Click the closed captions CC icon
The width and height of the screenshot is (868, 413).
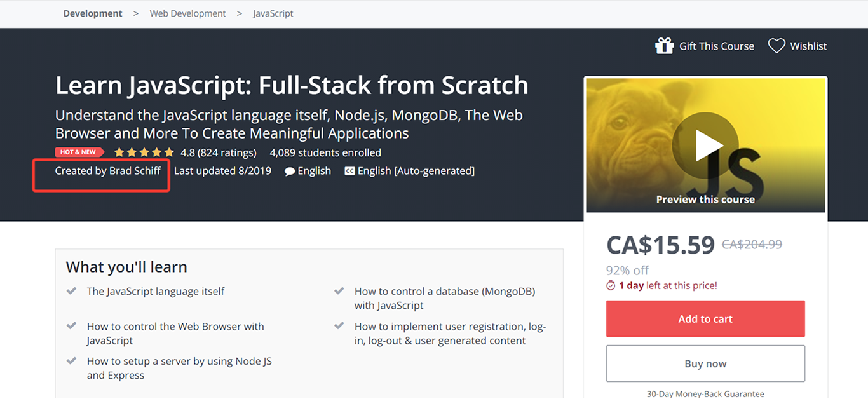(349, 171)
